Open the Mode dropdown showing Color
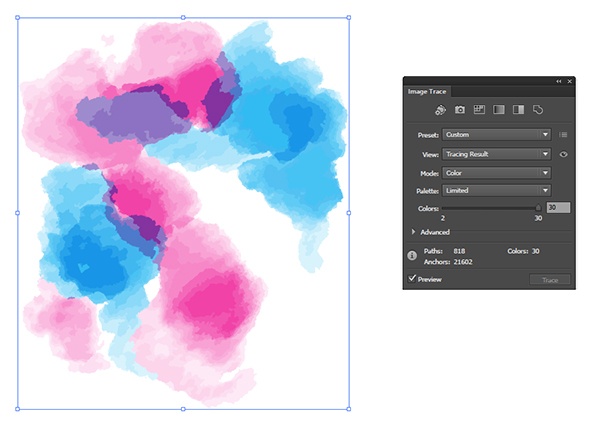This screenshot has height=434, width=600. click(497, 173)
